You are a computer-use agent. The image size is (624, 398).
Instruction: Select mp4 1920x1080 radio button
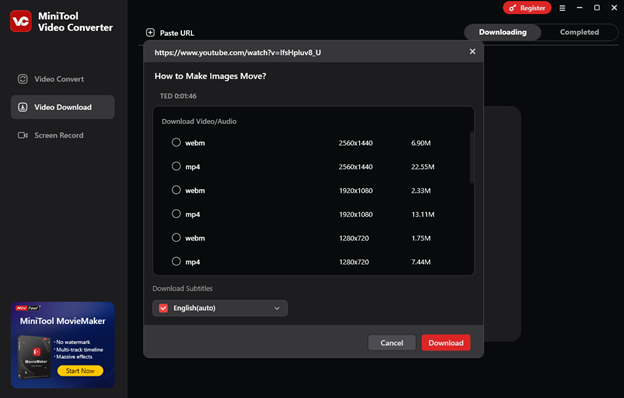[176, 214]
